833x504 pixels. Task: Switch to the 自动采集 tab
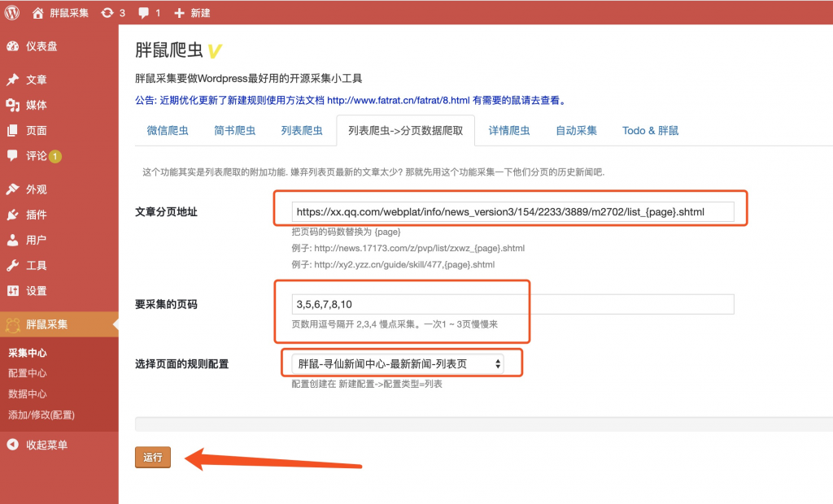pyautogui.click(x=576, y=131)
